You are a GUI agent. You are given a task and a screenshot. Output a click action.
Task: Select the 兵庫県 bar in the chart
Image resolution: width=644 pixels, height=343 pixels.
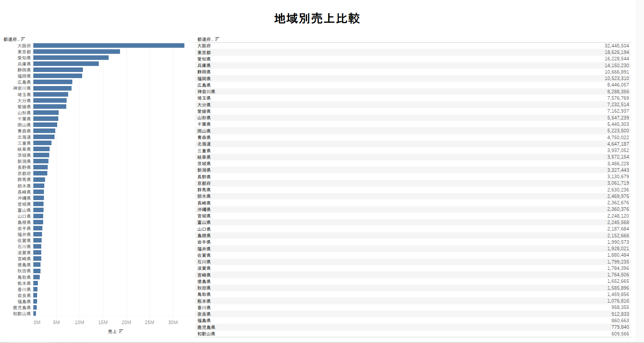click(x=66, y=64)
